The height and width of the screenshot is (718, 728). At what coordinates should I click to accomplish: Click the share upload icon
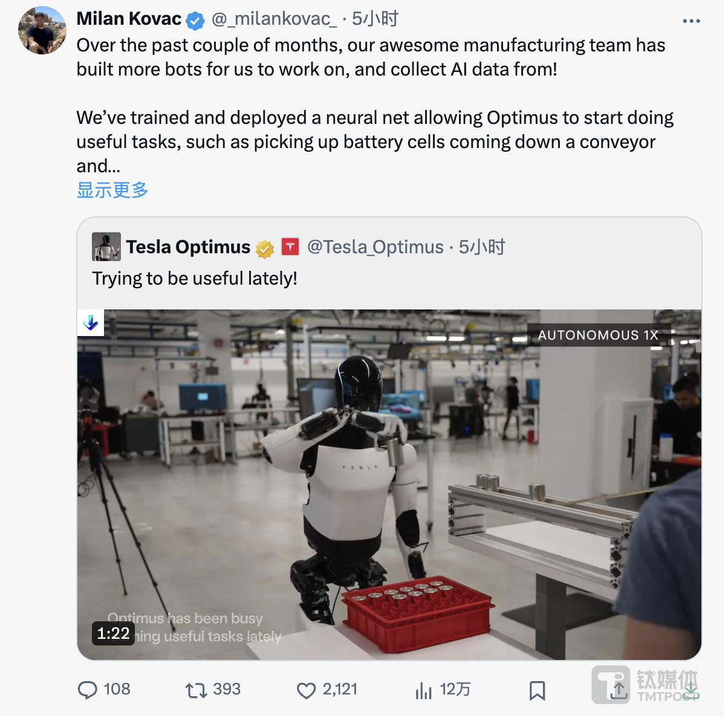point(619,690)
